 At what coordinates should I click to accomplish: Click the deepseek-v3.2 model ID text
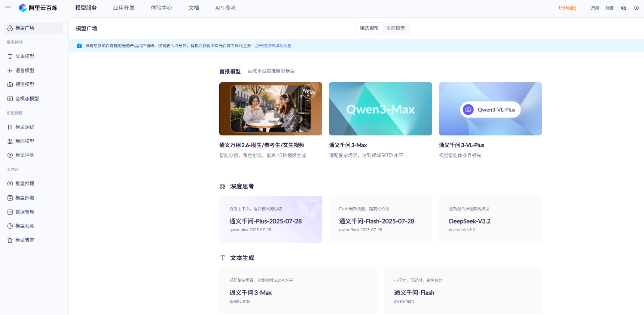click(x=462, y=230)
